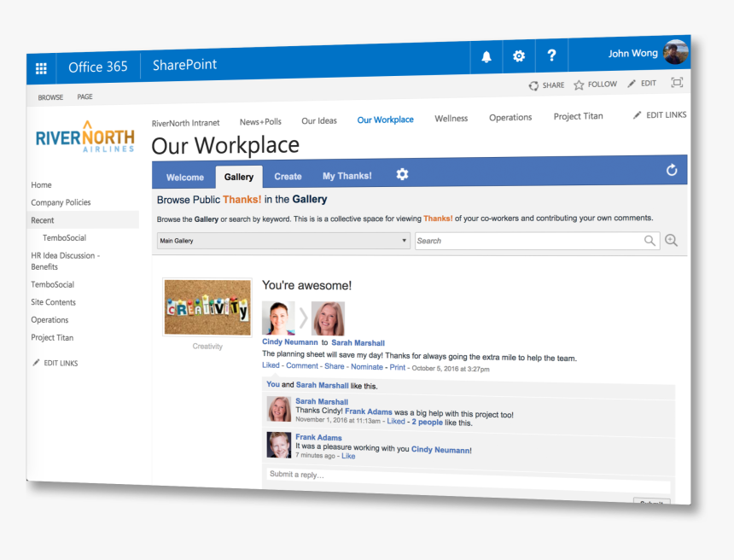Open settings gear in the blue header

[519, 56]
